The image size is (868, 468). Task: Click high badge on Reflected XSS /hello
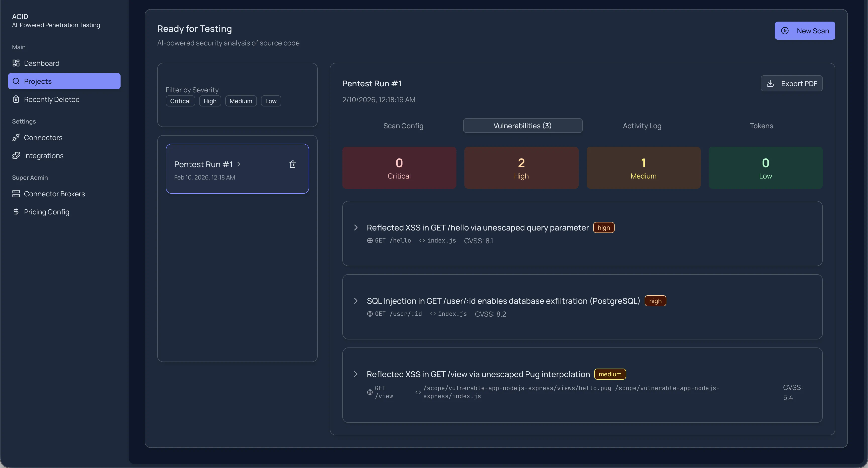coord(604,227)
